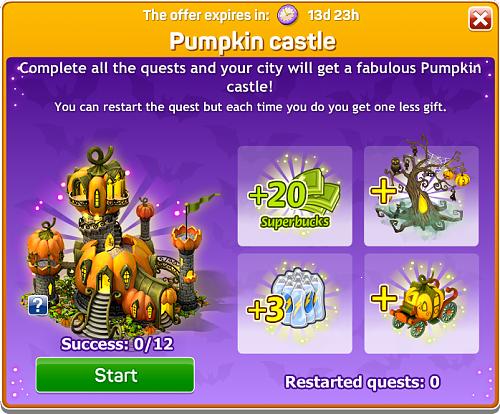Click the green cash stack icon
Image resolution: width=500 pixels, height=414 pixels.
coord(318,192)
